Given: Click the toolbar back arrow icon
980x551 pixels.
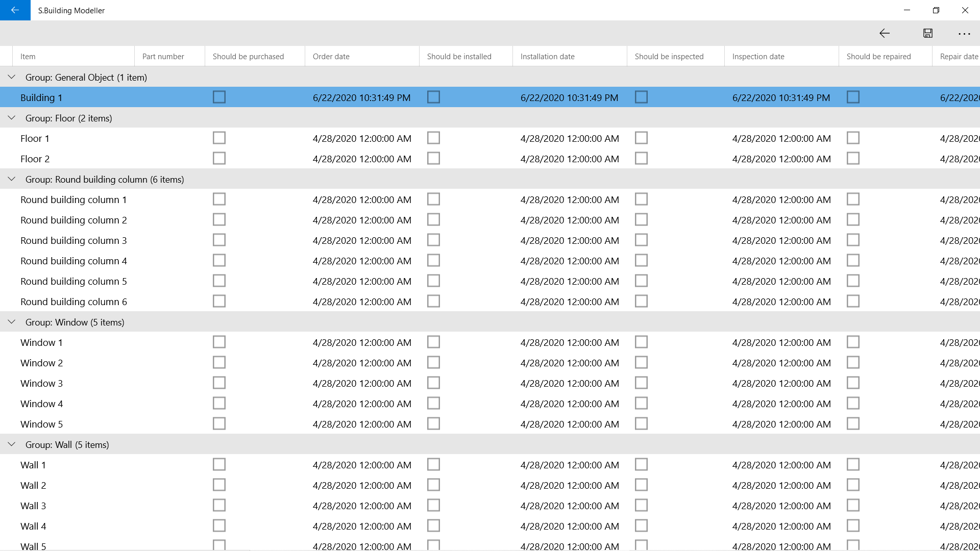Looking at the screenshot, I should [x=885, y=34].
